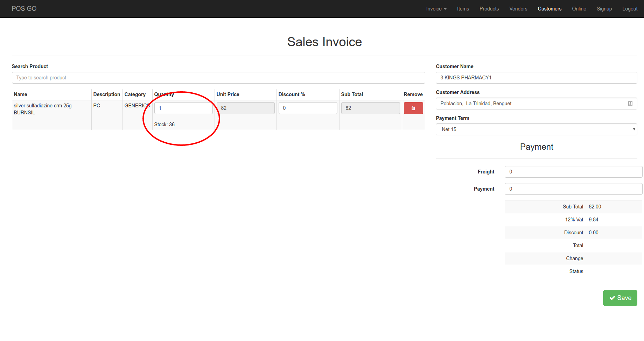The width and height of the screenshot is (644, 341).
Task: Click the Unit Price field showing 82
Action: (x=246, y=108)
